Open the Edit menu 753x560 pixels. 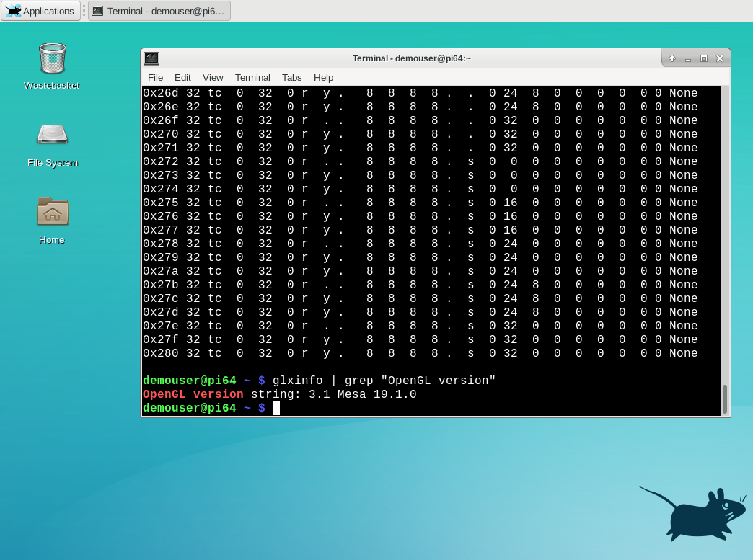click(182, 77)
